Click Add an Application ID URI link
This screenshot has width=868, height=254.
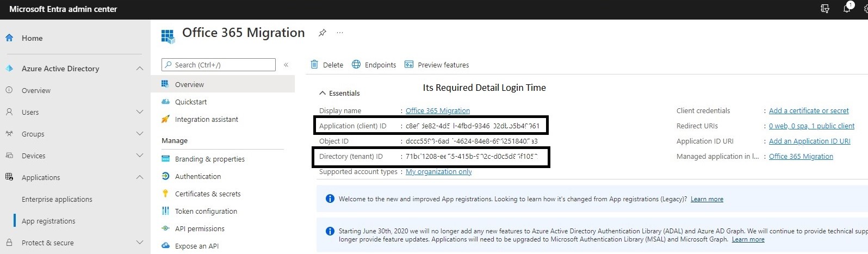809,141
